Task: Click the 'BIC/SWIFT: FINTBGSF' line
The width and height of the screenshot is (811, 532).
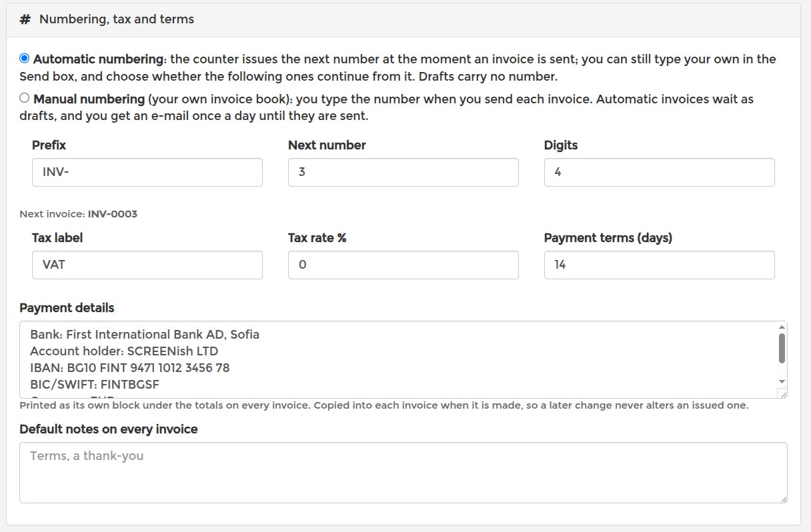Action: [95, 385]
